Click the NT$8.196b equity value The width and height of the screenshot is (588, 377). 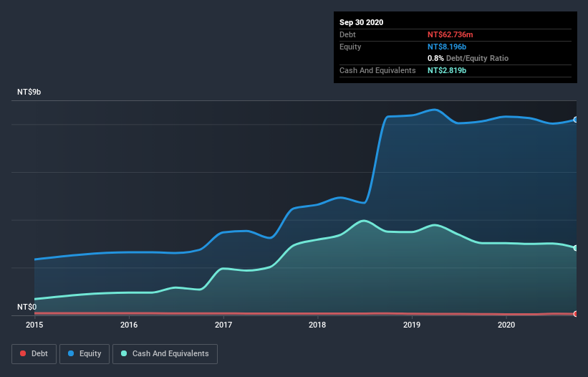447,47
